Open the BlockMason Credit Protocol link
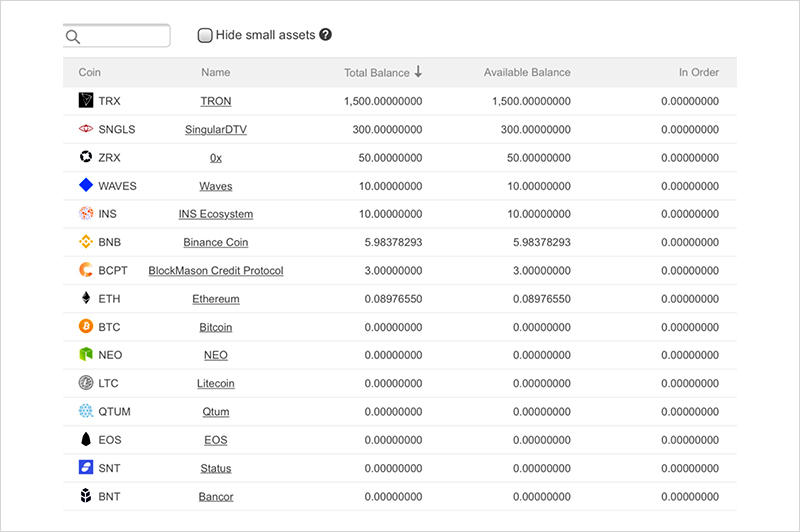 216,270
